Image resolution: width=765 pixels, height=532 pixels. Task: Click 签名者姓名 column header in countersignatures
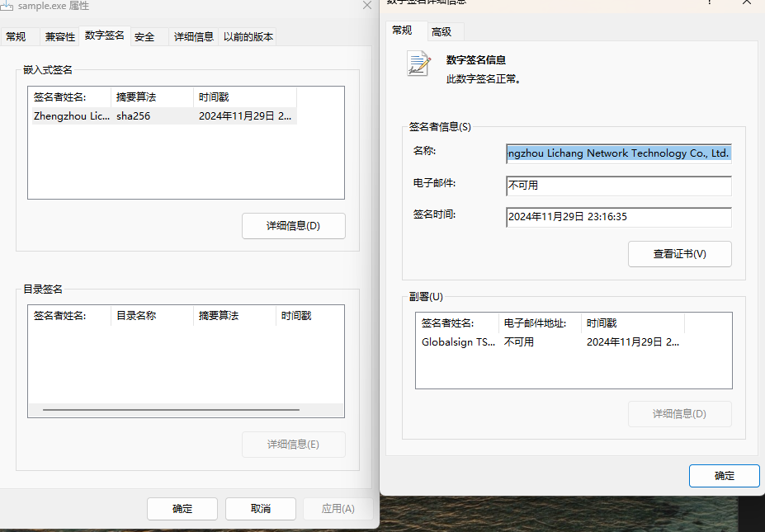coord(459,322)
